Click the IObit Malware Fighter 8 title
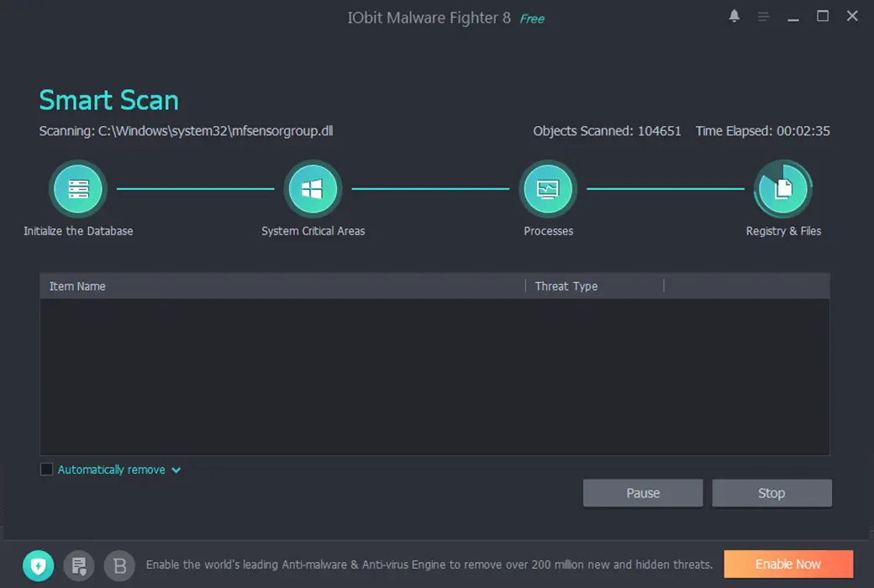 (x=429, y=18)
